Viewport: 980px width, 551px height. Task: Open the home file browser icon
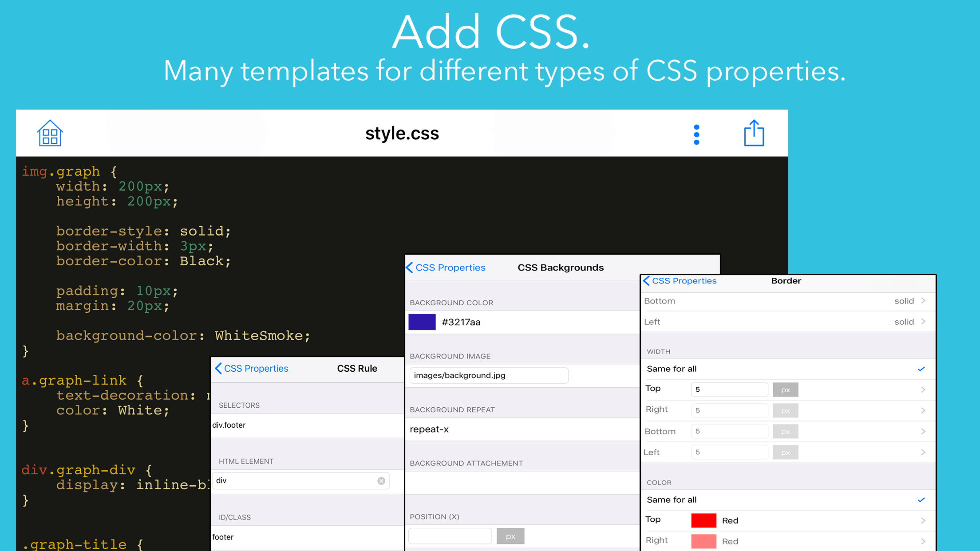point(50,133)
